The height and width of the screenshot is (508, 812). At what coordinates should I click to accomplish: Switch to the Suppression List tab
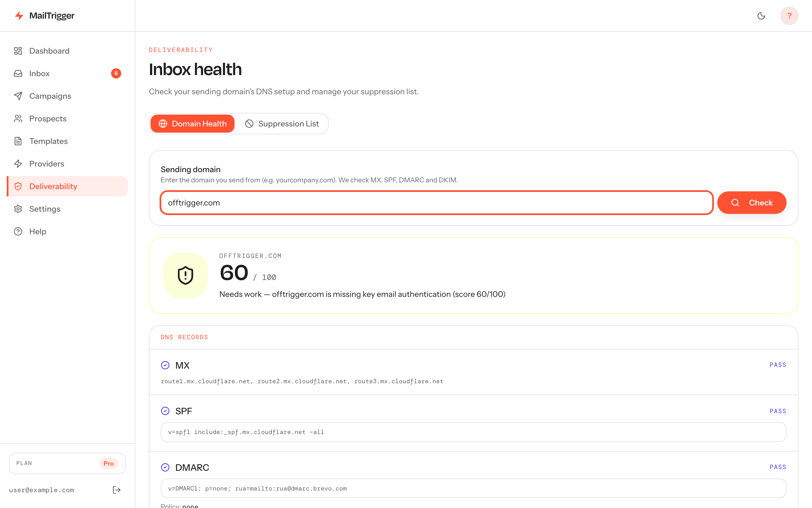click(282, 124)
